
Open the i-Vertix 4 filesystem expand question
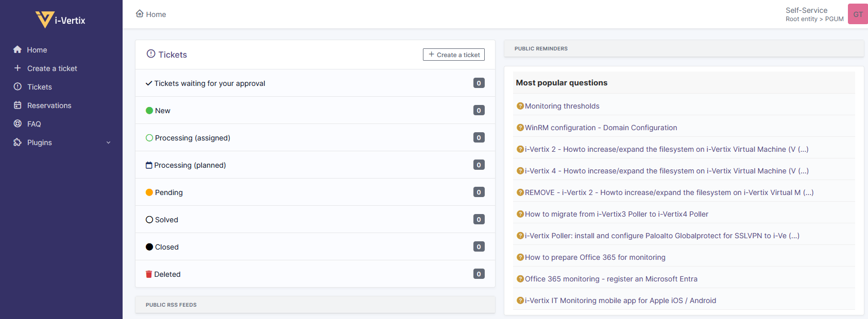pyautogui.click(x=667, y=171)
